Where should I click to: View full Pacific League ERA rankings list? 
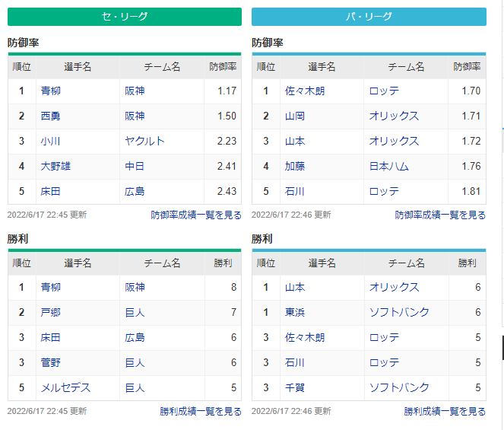[440, 215]
